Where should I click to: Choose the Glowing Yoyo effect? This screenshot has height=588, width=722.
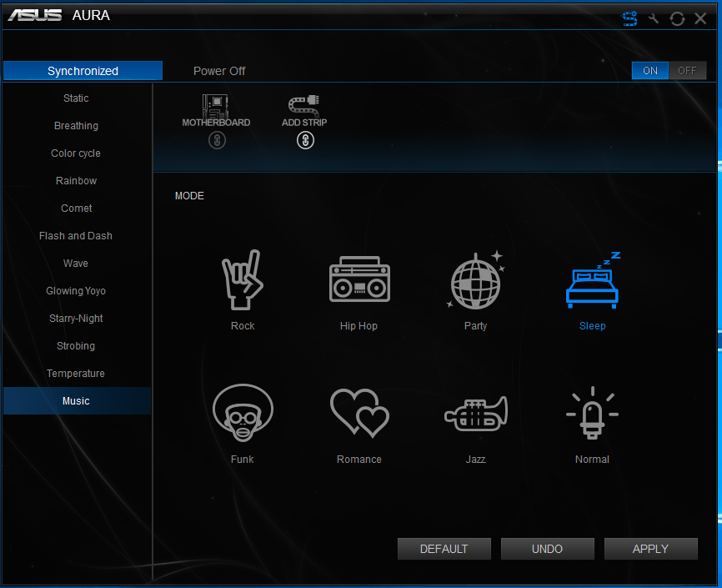[77, 291]
